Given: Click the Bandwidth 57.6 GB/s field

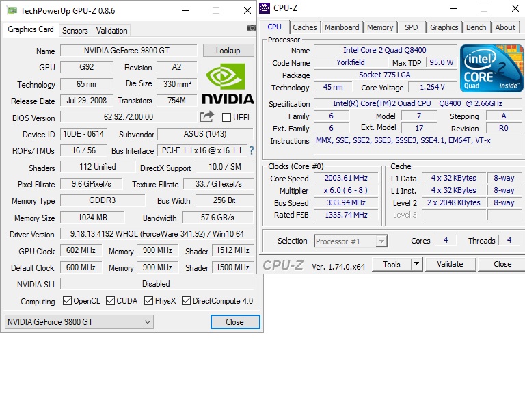Looking at the screenshot, I should click(217, 218).
